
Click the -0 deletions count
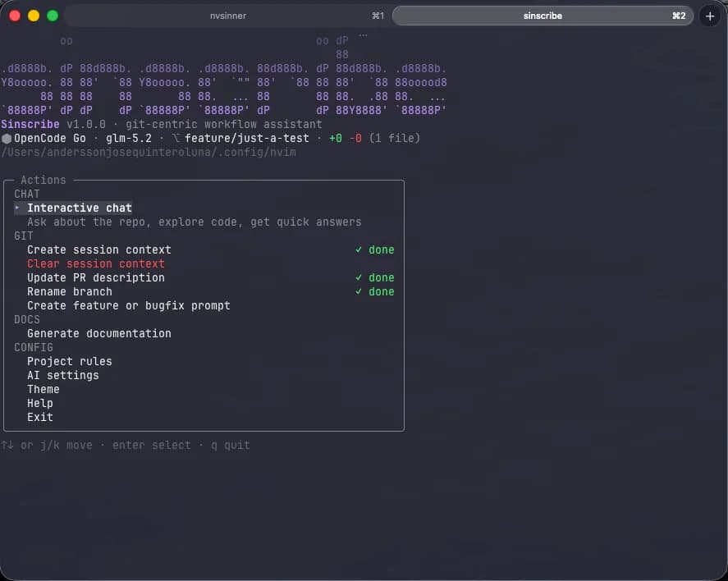355,139
